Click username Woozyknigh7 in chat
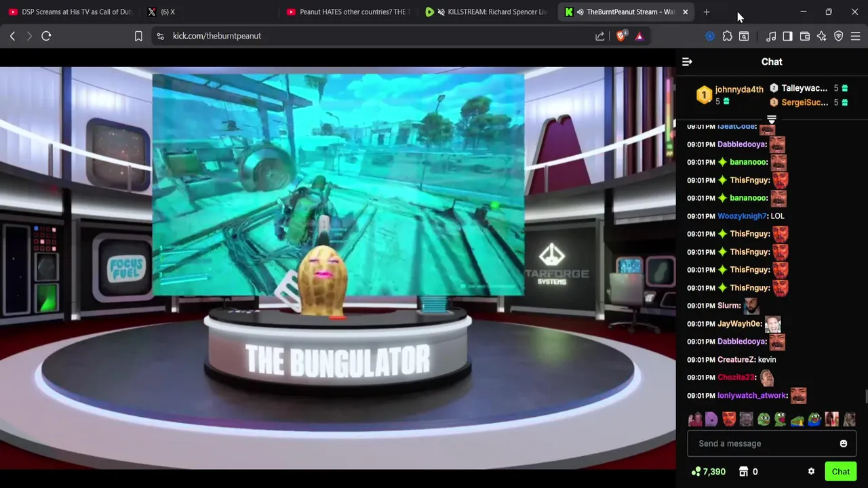 tap(742, 216)
